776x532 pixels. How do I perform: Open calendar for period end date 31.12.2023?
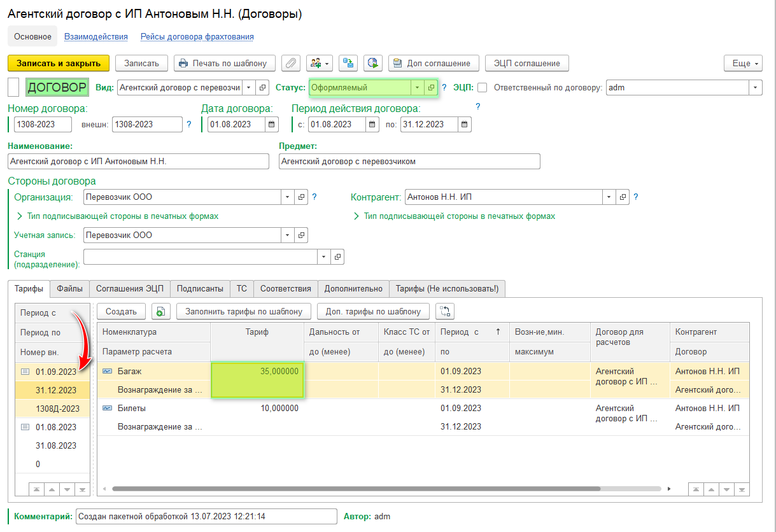click(465, 125)
